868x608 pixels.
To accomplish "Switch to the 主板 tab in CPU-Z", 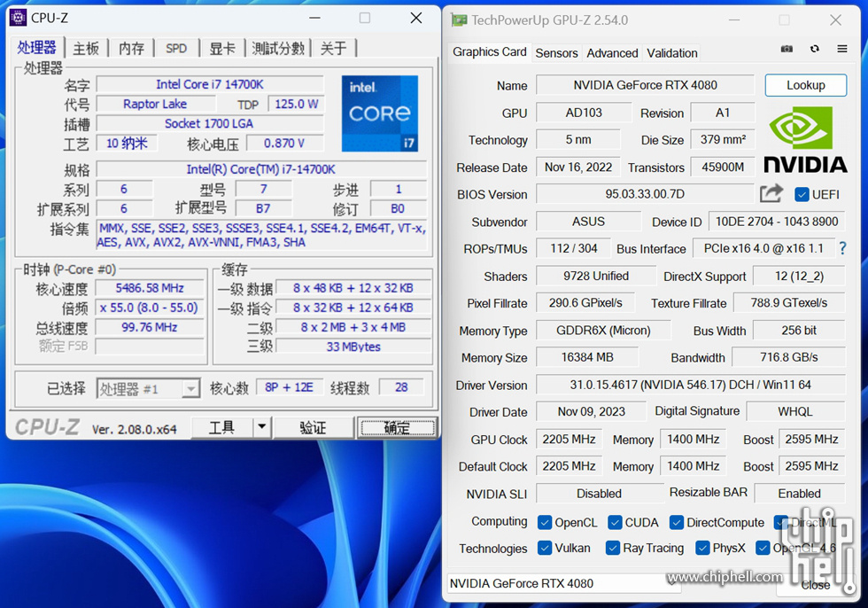I will click(x=86, y=49).
